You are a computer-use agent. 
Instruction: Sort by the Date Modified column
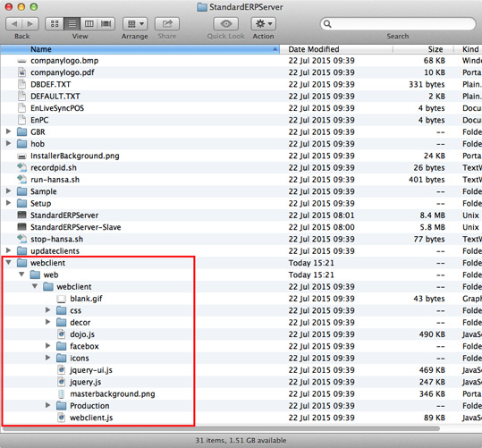pos(336,49)
